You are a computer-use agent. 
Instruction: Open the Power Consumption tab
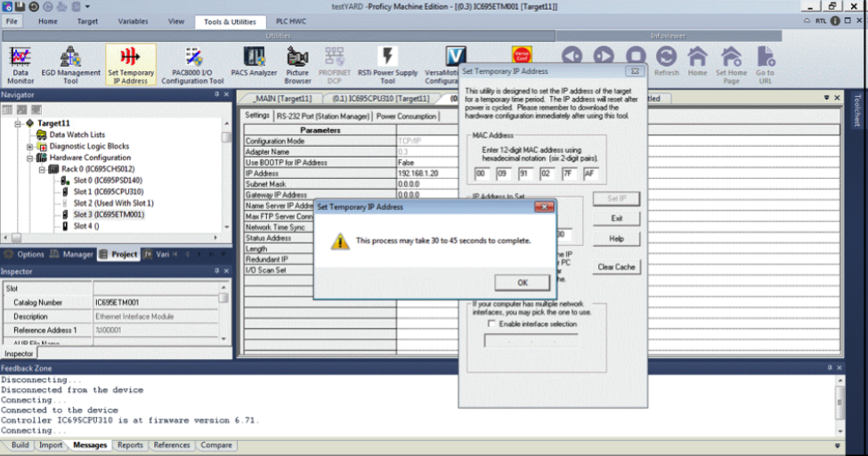click(406, 116)
